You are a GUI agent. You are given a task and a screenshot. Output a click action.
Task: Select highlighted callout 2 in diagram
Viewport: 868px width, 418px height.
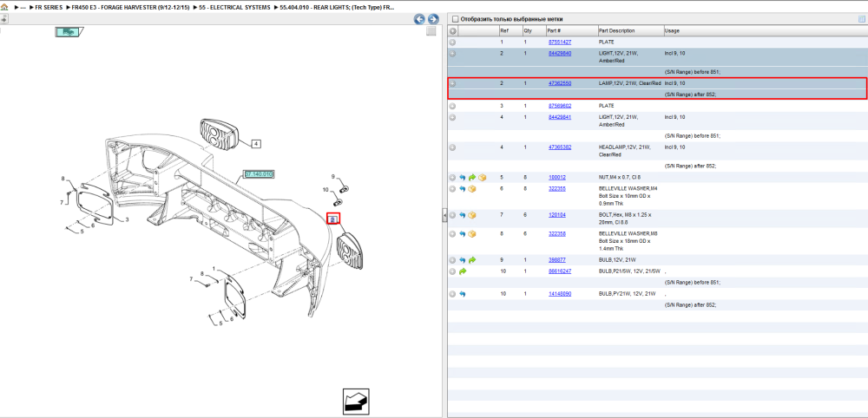[332, 219]
